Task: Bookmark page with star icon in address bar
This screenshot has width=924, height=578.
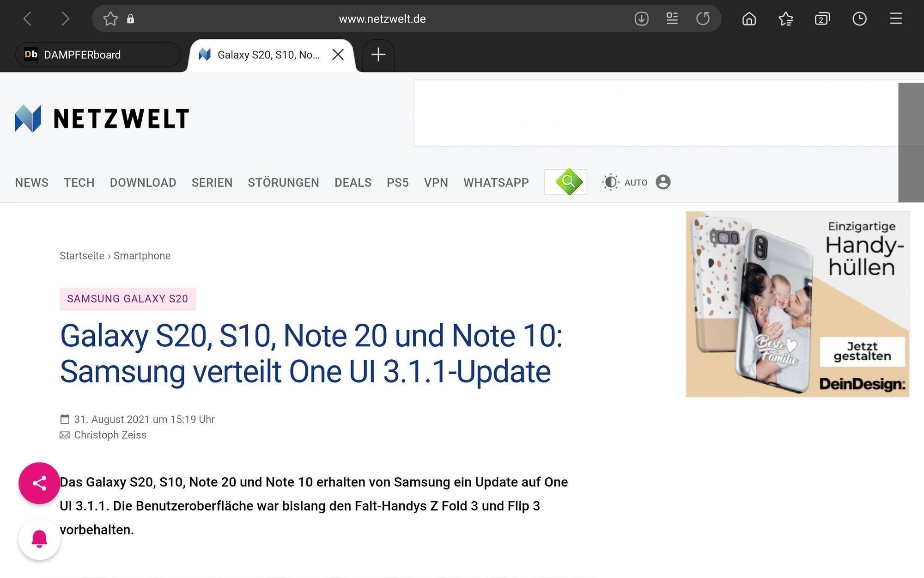Action: (x=110, y=19)
